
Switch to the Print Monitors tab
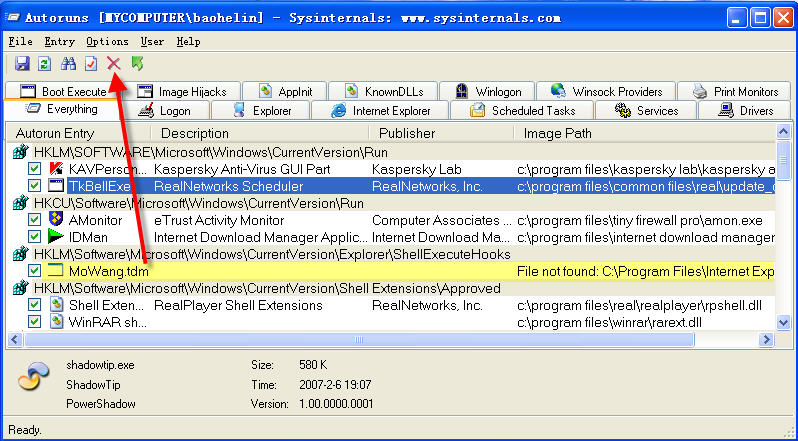coord(735,92)
